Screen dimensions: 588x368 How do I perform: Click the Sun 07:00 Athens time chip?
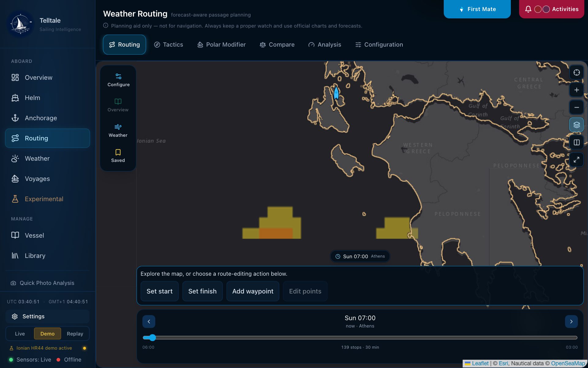(x=360, y=256)
